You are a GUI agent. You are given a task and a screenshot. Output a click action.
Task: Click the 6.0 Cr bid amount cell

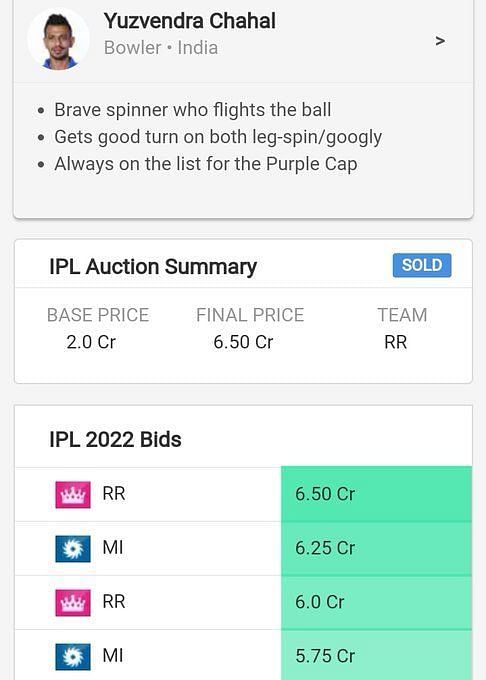click(x=376, y=603)
